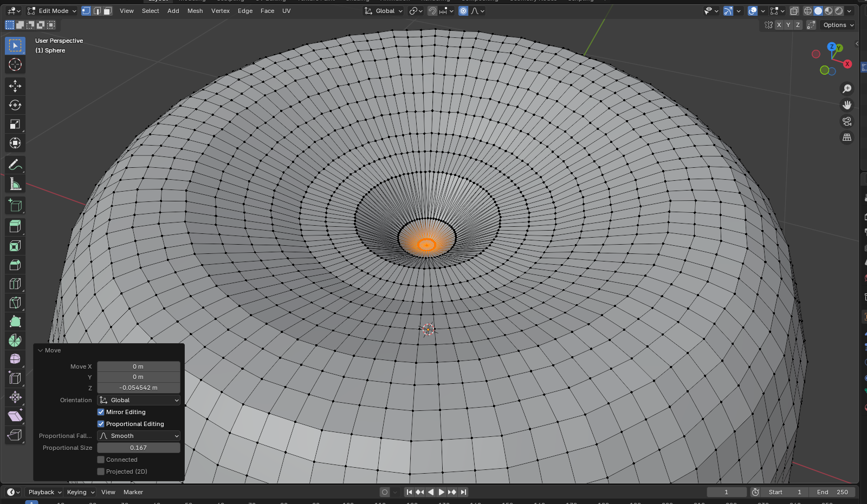Image resolution: width=867 pixels, height=504 pixels.
Task: Pick the Measure ruler tool
Action: tap(15, 184)
